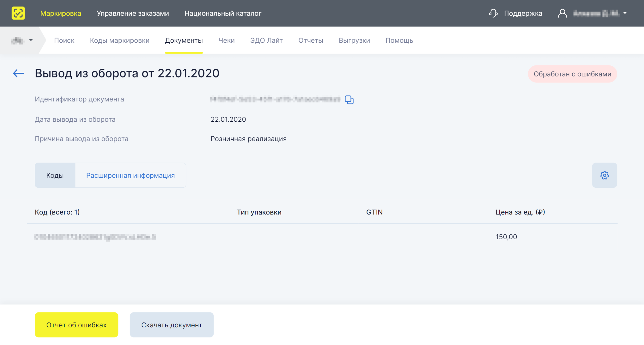This screenshot has height=345, width=644.
Task: Open Управление заказами in the top bar
Action: click(x=133, y=13)
